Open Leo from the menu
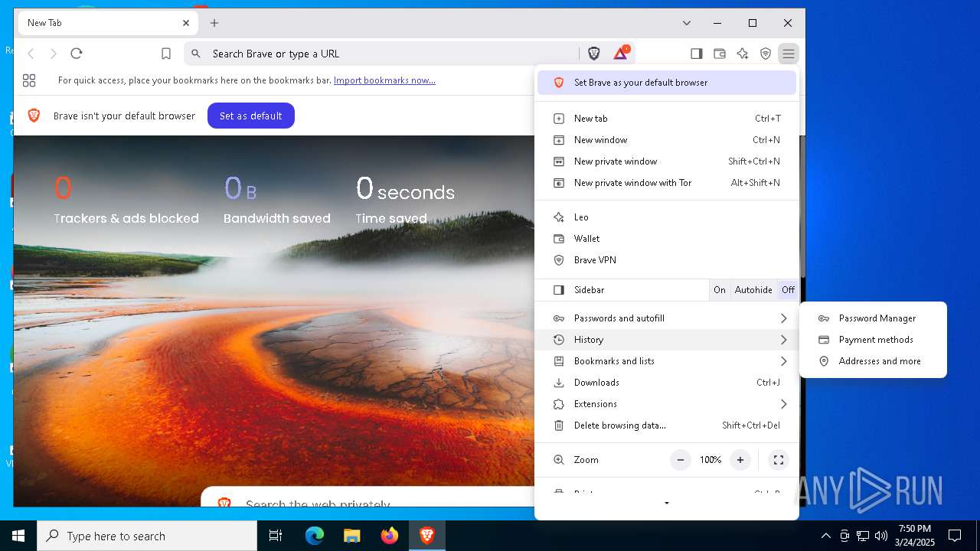Image resolution: width=980 pixels, height=551 pixels. (667, 217)
